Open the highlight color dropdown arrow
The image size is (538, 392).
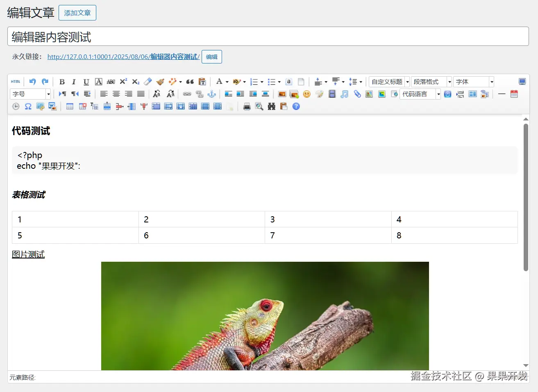pyautogui.click(x=245, y=82)
